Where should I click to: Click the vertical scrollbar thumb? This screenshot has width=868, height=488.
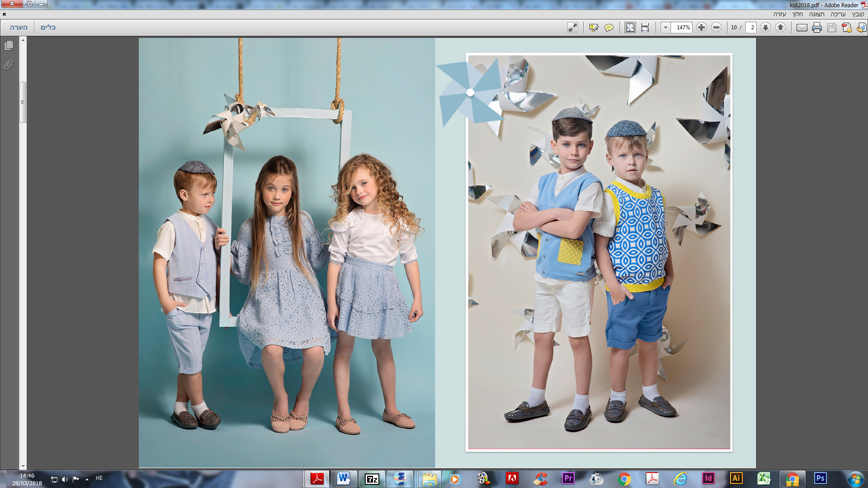(x=23, y=102)
